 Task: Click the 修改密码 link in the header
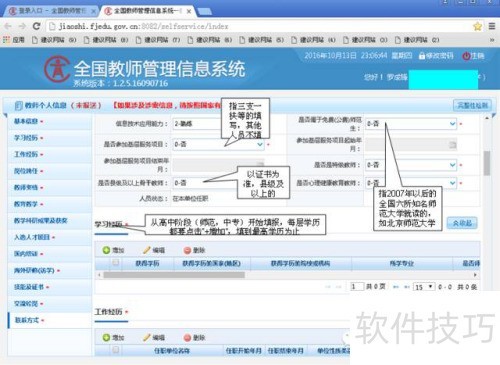coord(436,56)
